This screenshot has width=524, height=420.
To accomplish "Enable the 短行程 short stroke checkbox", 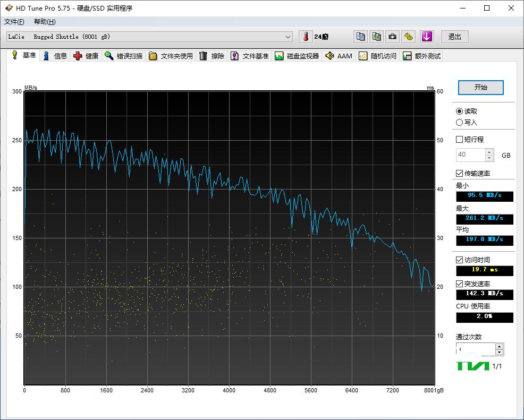I will pos(460,140).
